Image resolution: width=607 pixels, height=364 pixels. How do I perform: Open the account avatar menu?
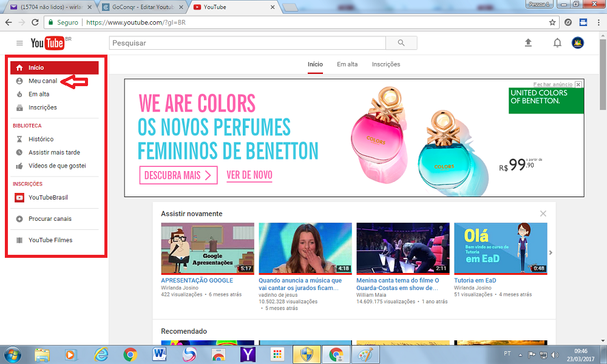click(577, 42)
